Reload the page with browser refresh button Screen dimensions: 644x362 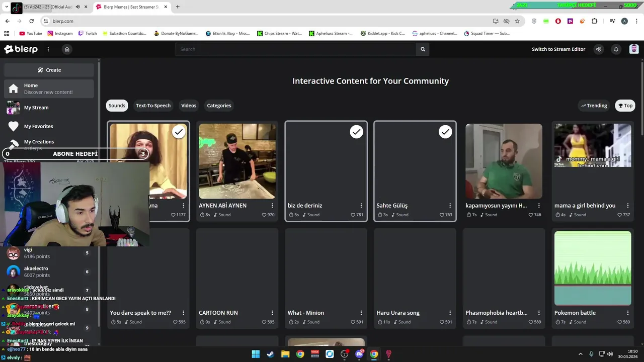tap(31, 21)
